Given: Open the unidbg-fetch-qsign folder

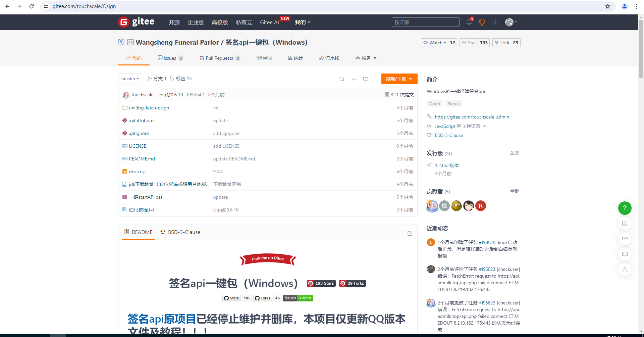Looking at the screenshot, I should click(x=149, y=108).
